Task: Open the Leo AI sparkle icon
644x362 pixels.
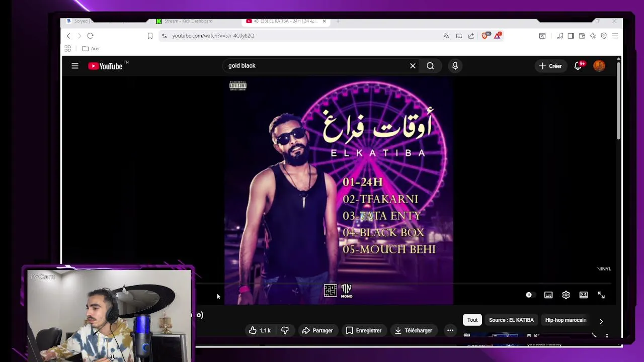Action: [593, 36]
